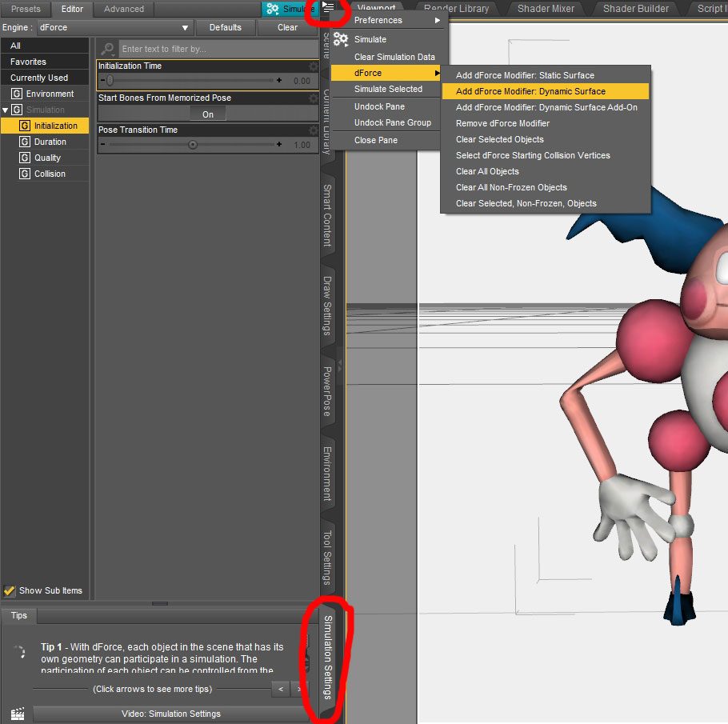728x724 pixels.
Task: Choose Add dForce Modifier: Static Surface
Action: tap(545, 75)
